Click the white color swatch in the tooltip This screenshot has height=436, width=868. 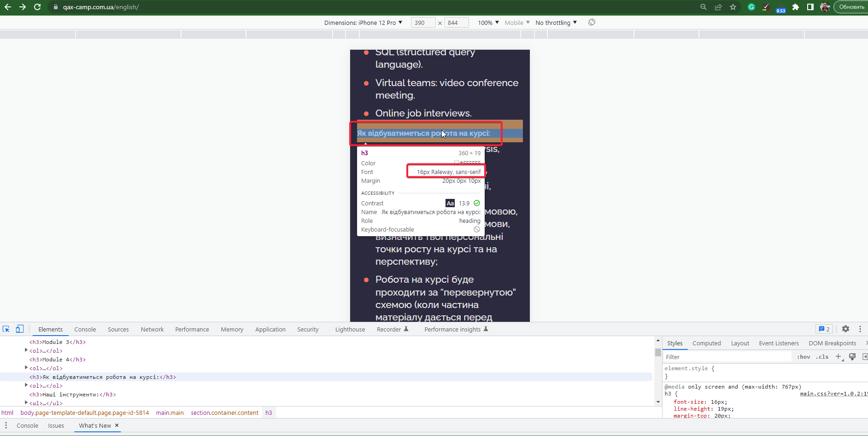457,163
